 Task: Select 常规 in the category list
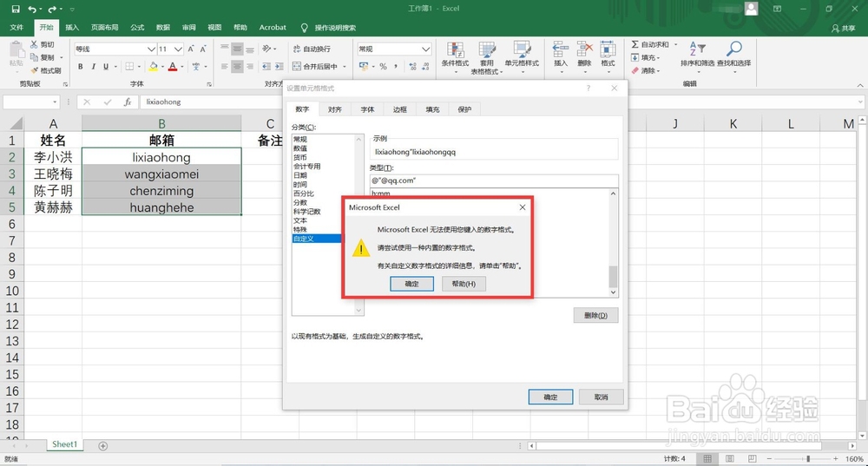(300, 140)
